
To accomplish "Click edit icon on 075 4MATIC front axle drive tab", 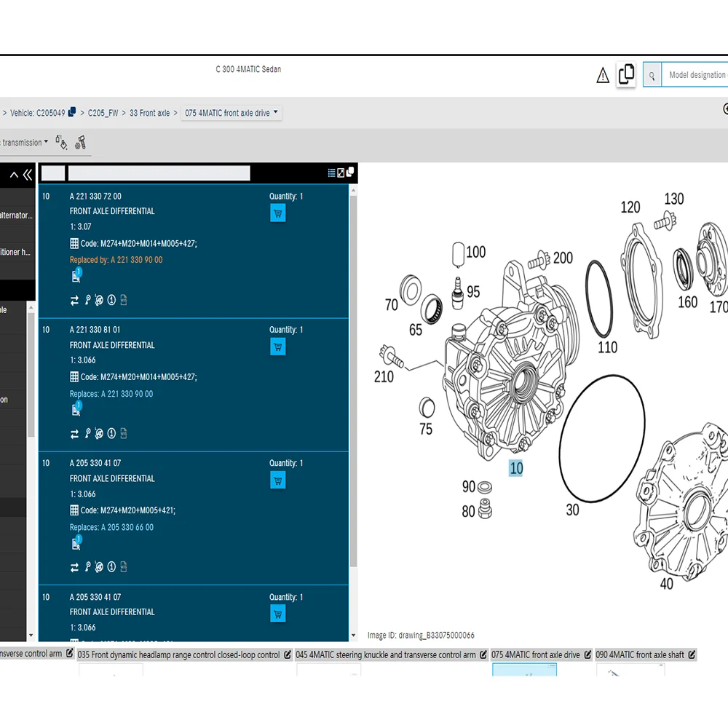I will [x=587, y=654].
